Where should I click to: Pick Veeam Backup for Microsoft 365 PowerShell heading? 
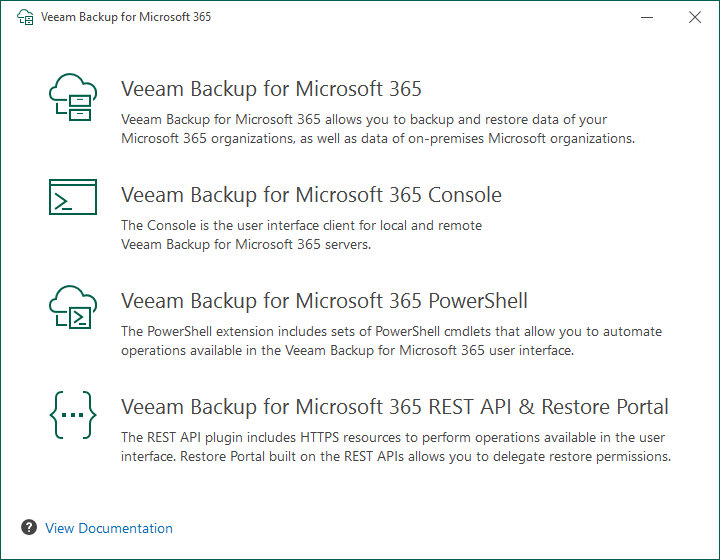[x=324, y=301]
